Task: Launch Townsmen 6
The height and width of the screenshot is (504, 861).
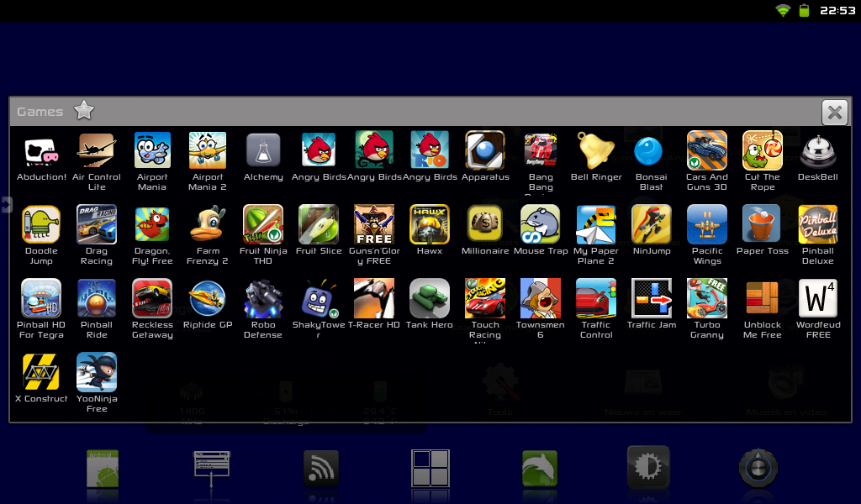Action: coord(541,298)
